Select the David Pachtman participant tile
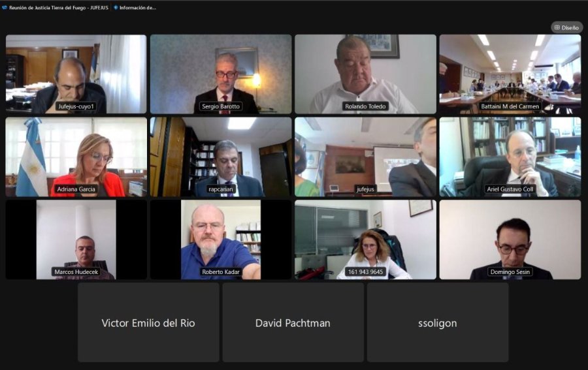Viewport: 588px width, 370px height. (x=293, y=322)
